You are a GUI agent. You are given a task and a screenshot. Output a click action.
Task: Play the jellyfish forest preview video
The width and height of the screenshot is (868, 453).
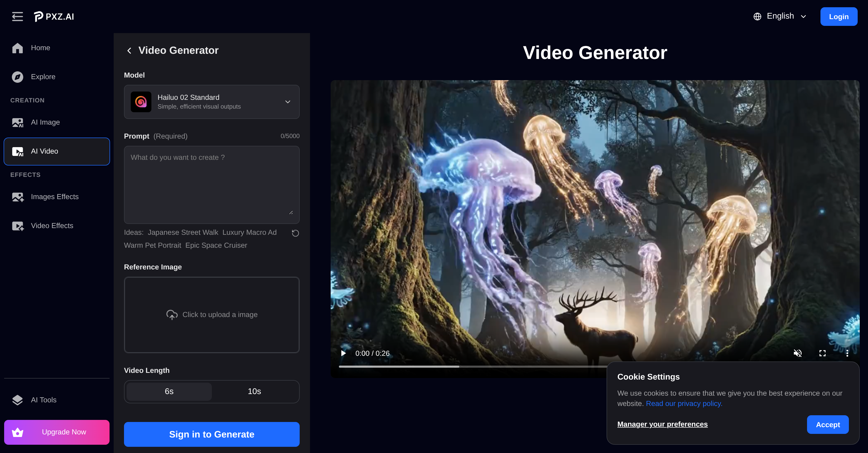point(343,353)
